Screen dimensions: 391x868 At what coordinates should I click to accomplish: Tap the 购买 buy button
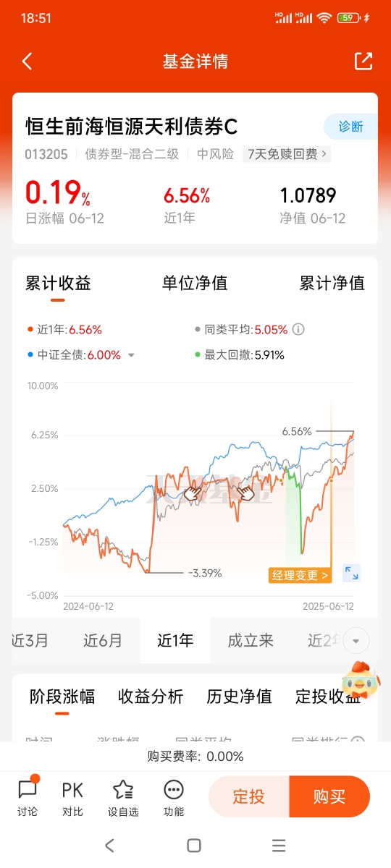pos(329,796)
